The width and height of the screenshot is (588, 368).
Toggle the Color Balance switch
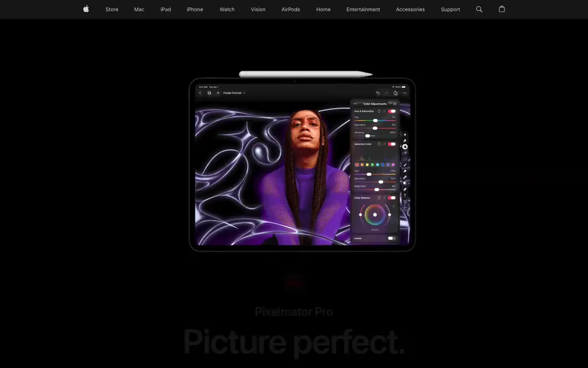tap(391, 198)
